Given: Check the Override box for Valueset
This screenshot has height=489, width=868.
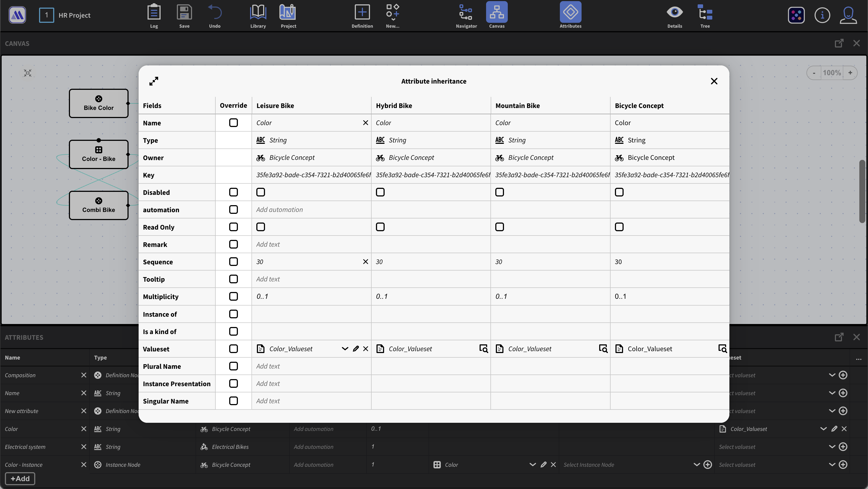Looking at the screenshot, I should [233, 349].
